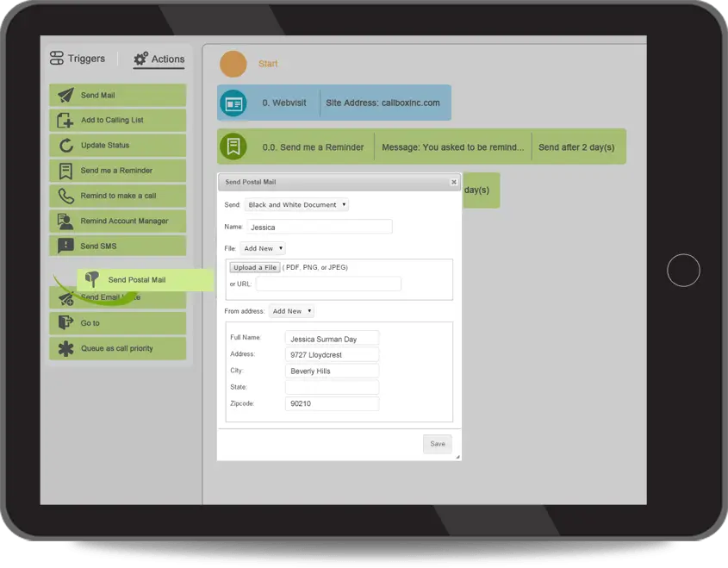Select the Send Postal Mail action
728x568 pixels.
coord(145,280)
